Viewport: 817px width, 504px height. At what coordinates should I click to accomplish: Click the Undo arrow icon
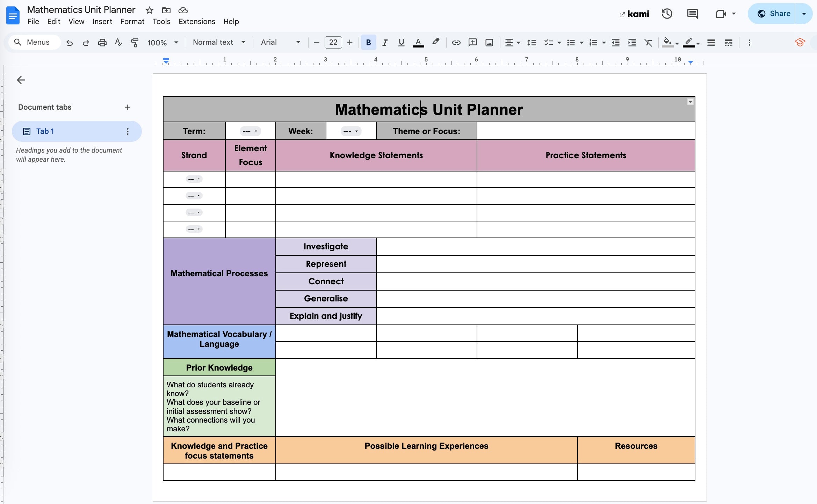[x=70, y=43]
